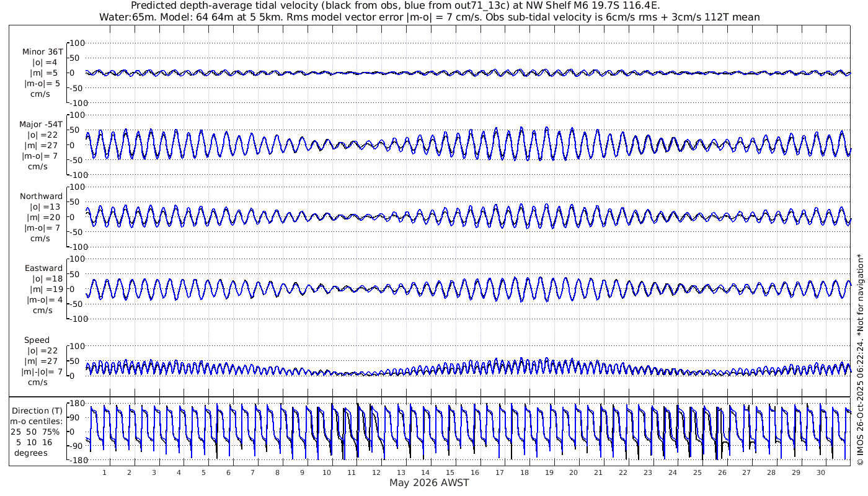The width and height of the screenshot is (868, 496).
Task: Select the Minor 36T panel label
Action: (42, 52)
